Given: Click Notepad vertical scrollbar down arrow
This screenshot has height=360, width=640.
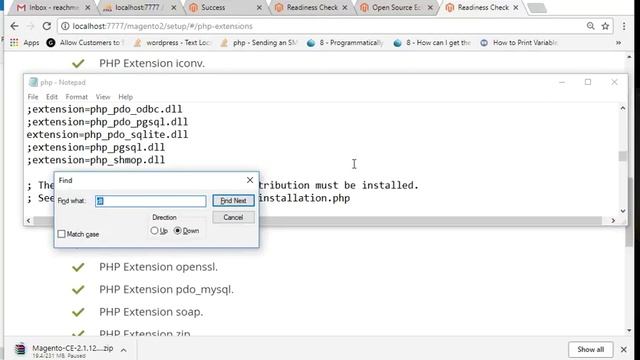Looking at the screenshot, I should (623, 211).
